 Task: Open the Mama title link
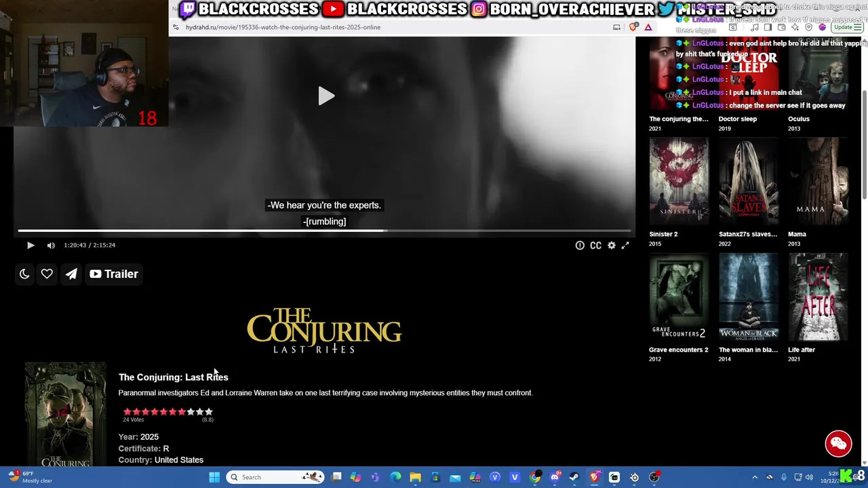[797, 234]
